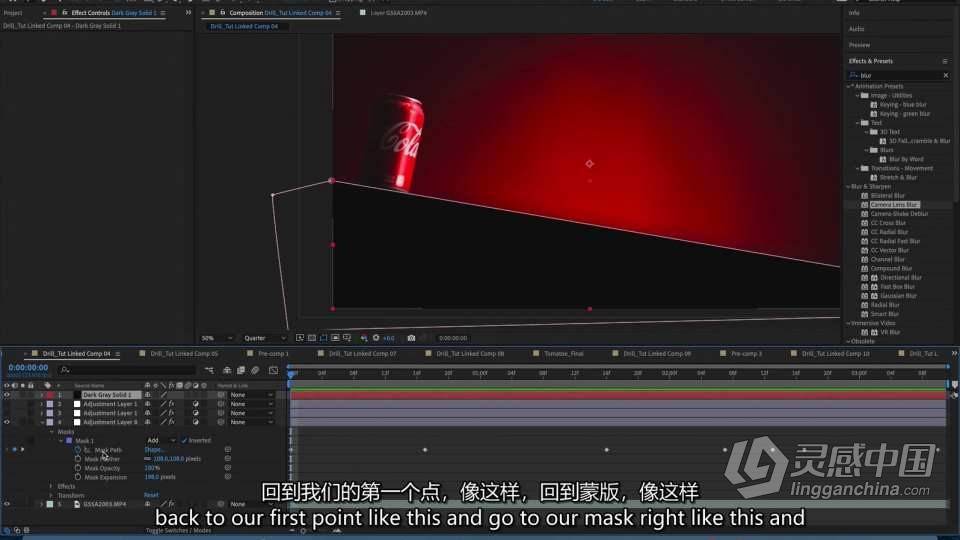This screenshot has height=540, width=960.
Task: Open the Preview panel
Action: pyautogui.click(x=859, y=45)
